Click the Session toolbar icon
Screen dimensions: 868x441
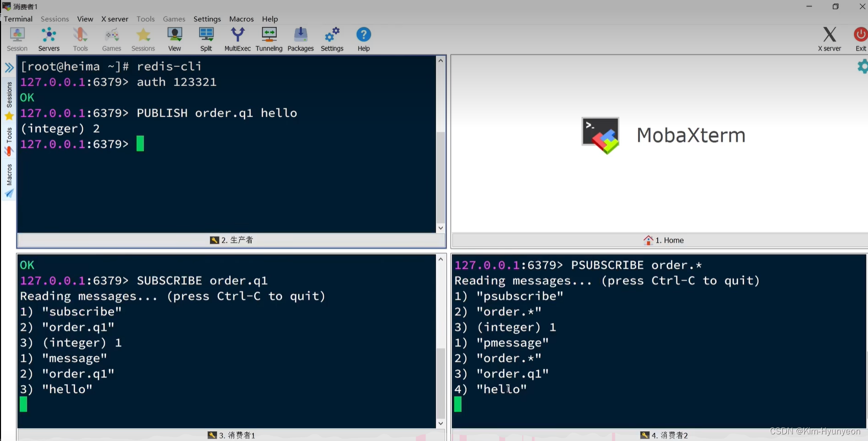(x=17, y=39)
